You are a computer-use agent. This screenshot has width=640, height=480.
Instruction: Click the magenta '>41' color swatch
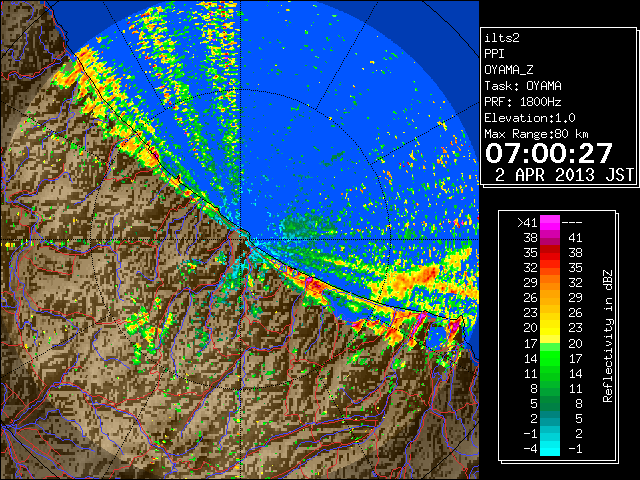pos(550,223)
